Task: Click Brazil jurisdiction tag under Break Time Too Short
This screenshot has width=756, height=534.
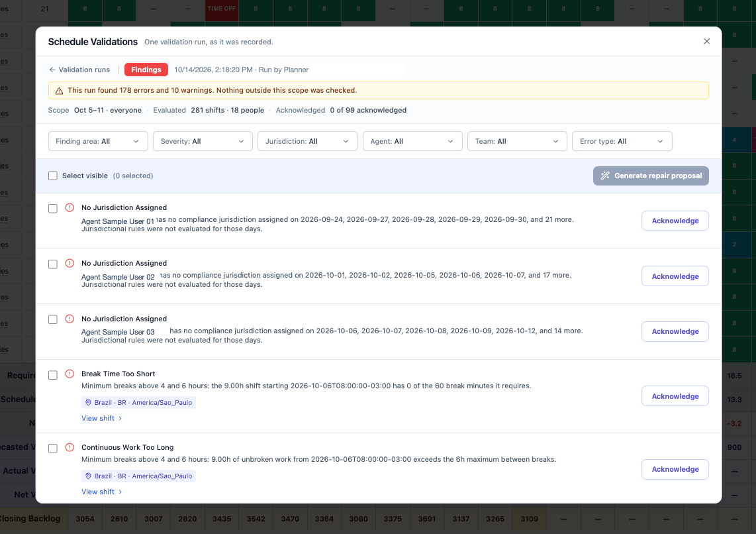Action: pos(138,402)
